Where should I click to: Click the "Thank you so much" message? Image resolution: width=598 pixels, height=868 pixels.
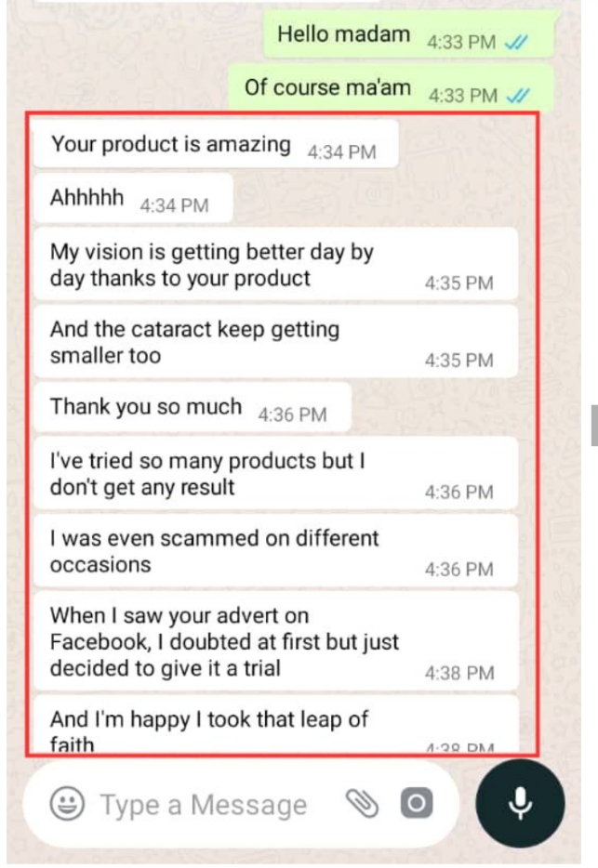(x=146, y=407)
